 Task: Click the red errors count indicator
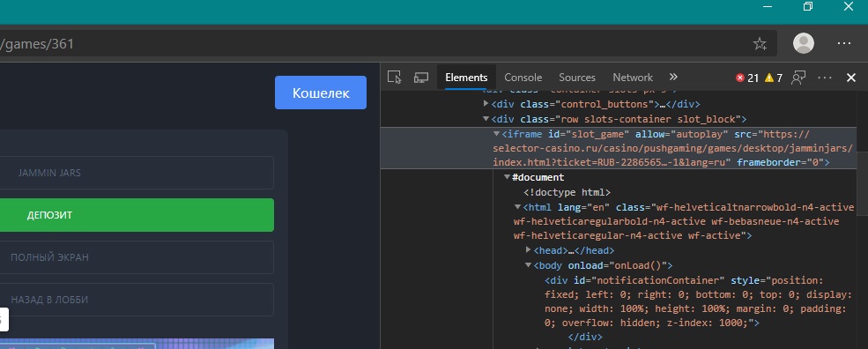tap(747, 78)
